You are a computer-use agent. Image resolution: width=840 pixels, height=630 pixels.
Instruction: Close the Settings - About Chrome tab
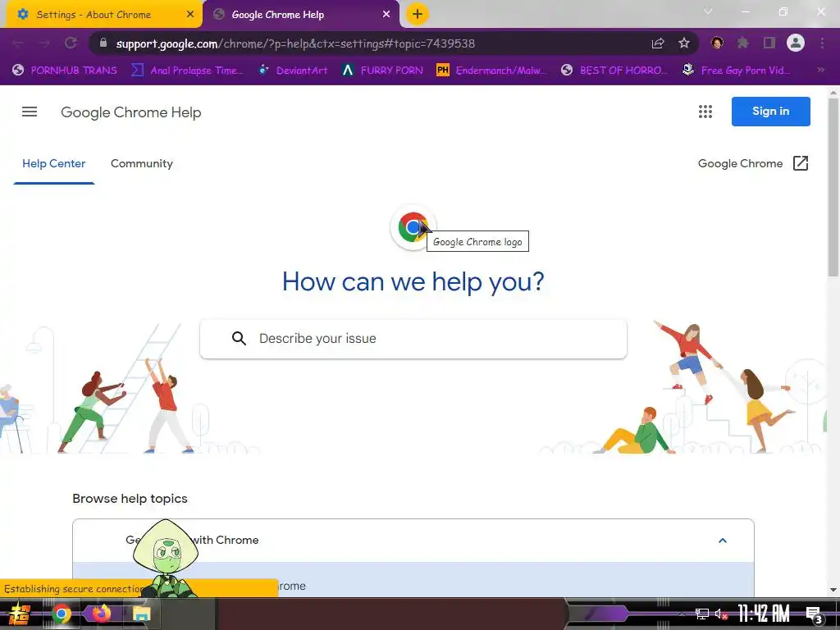tap(190, 15)
